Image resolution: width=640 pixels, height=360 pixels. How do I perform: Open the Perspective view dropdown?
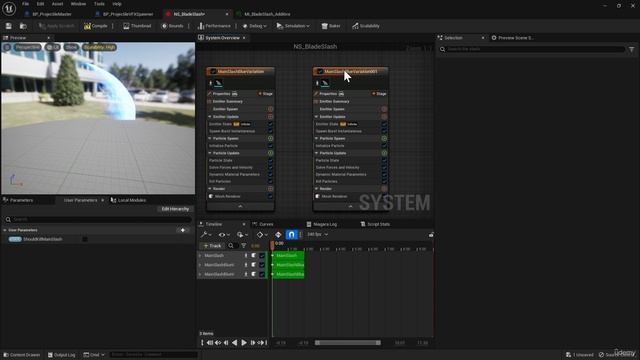[28, 47]
